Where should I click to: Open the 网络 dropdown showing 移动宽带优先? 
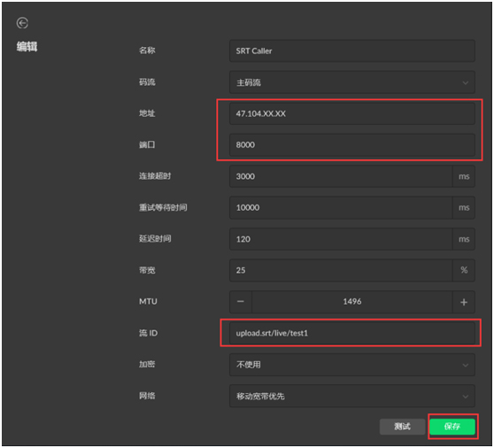pos(352,396)
